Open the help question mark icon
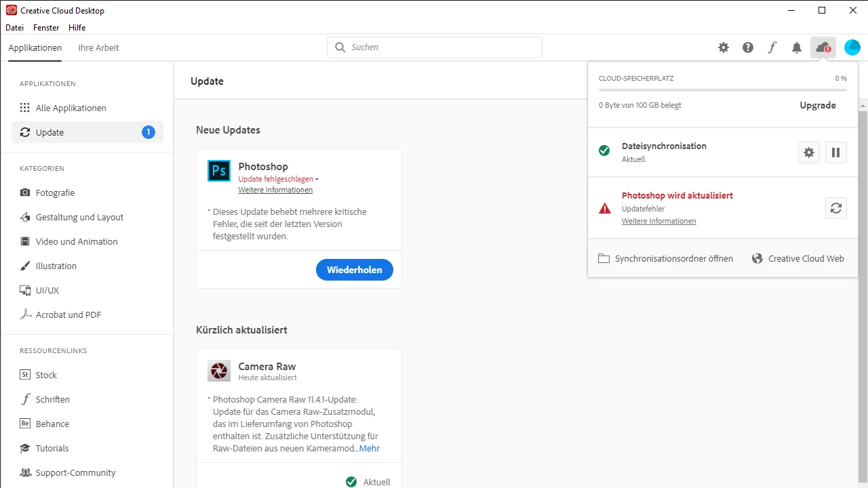This screenshot has width=868, height=488. point(748,47)
